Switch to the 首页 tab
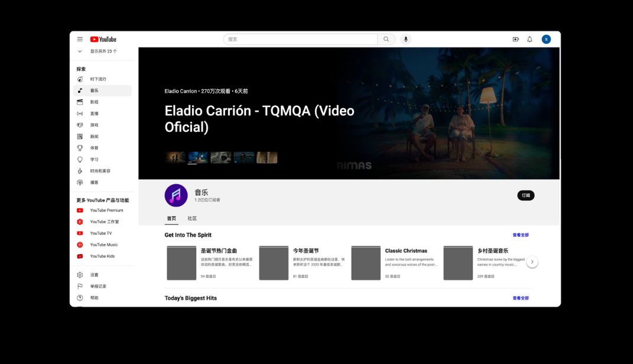 click(x=171, y=218)
